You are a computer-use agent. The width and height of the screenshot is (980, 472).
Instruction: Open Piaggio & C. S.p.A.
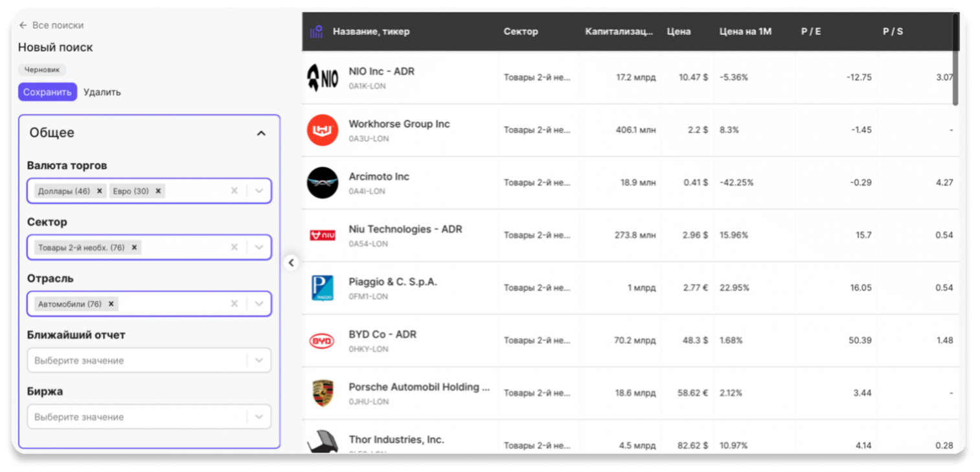coord(393,282)
